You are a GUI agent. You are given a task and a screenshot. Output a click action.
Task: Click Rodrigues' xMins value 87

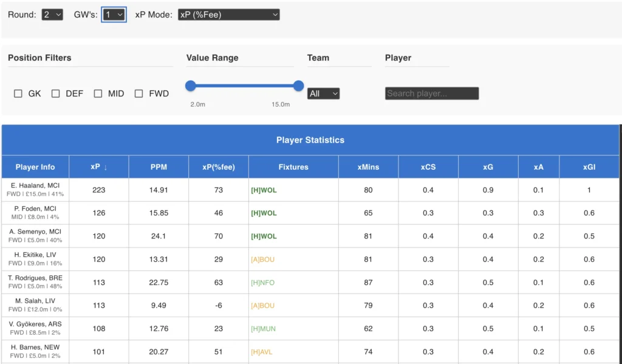369,283
